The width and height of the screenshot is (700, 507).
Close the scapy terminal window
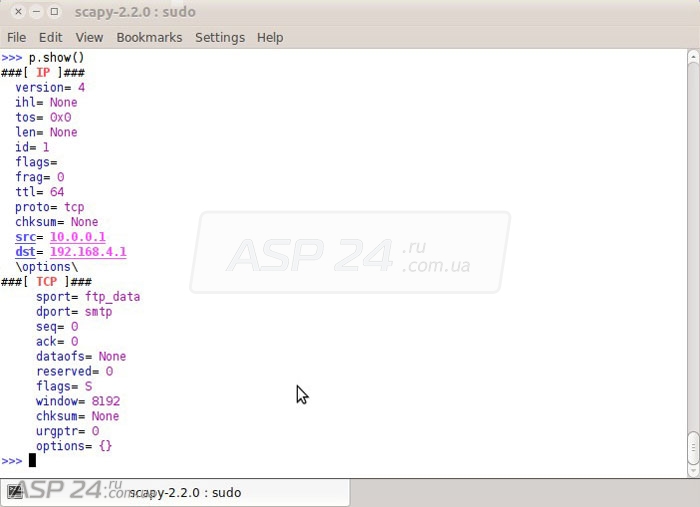[x=18, y=12]
